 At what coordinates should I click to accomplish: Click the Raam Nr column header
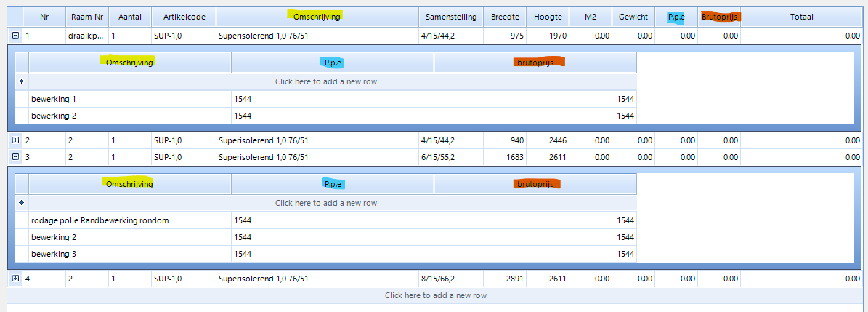87,17
